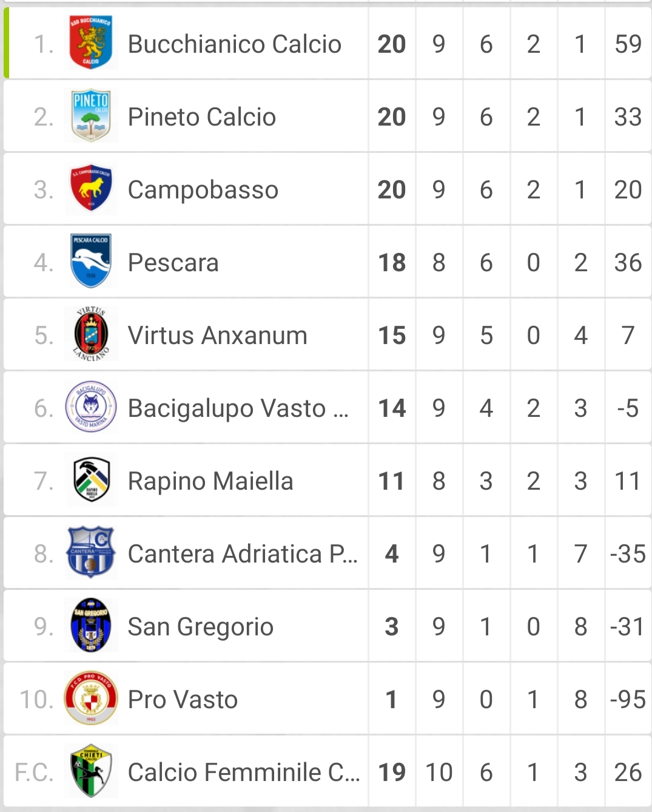
Task: Go to the Pineto Calcio team page
Action: [x=202, y=117]
